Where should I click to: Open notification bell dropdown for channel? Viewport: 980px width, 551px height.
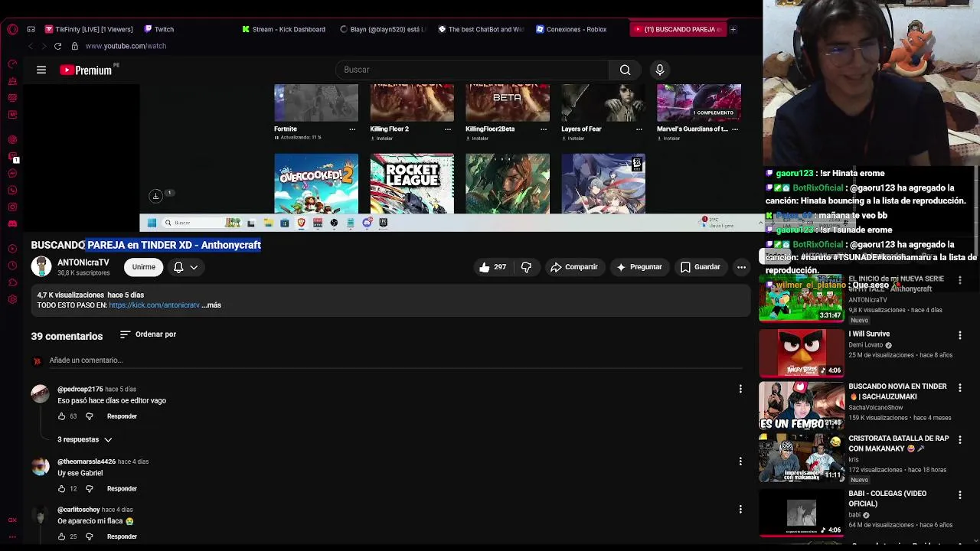[x=185, y=267]
